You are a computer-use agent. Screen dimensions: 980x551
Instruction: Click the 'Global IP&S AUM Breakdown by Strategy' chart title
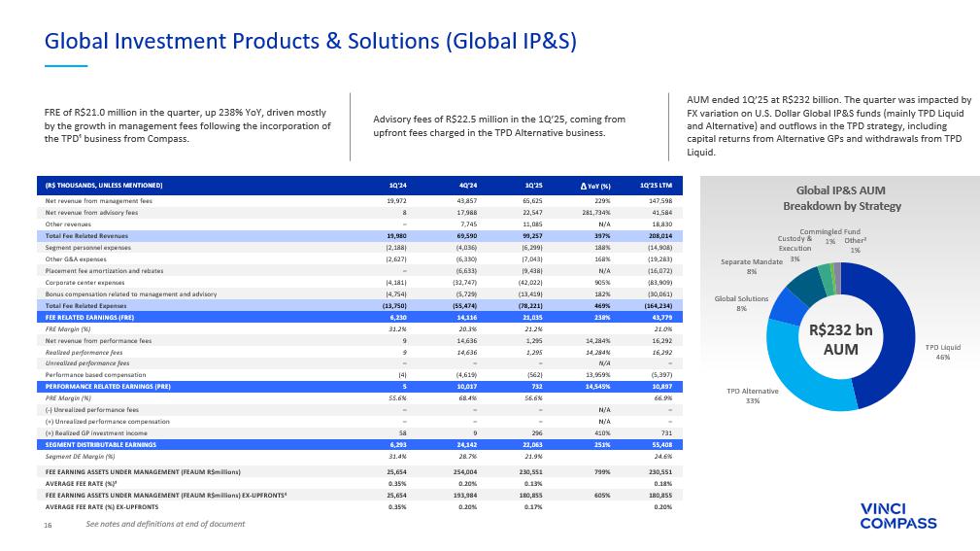(841, 198)
